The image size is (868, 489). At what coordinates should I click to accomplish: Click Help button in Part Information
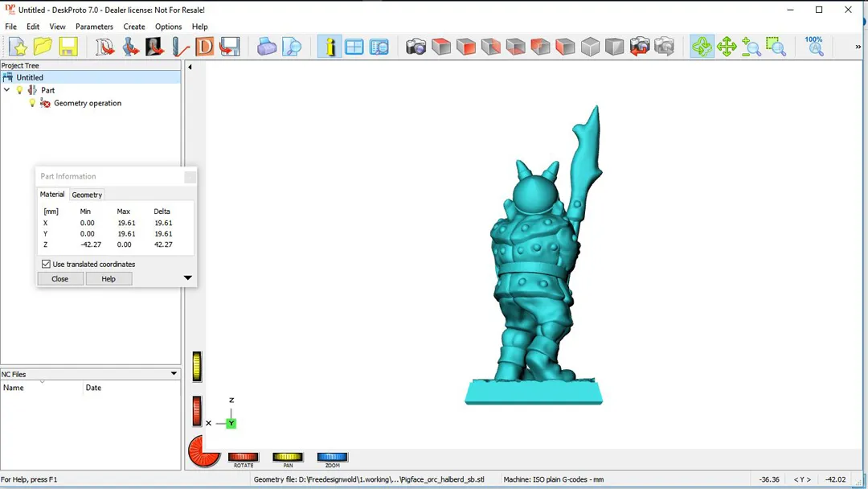point(108,279)
